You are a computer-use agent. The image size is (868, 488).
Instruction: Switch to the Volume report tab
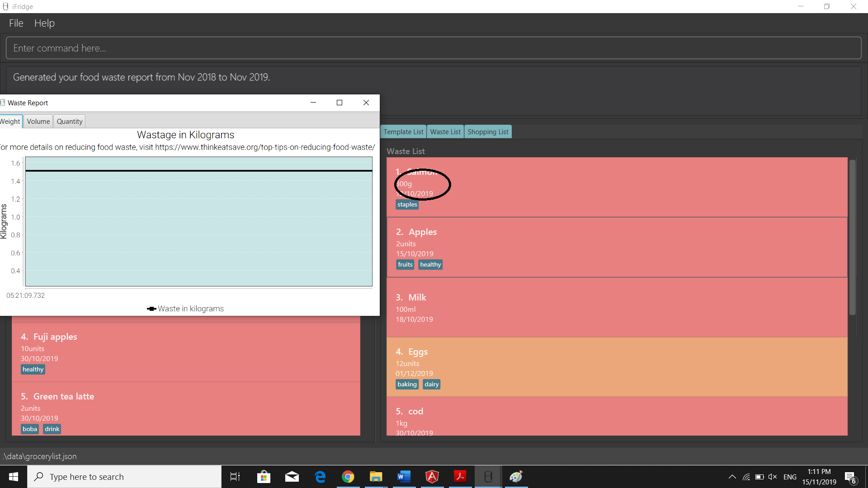point(38,122)
